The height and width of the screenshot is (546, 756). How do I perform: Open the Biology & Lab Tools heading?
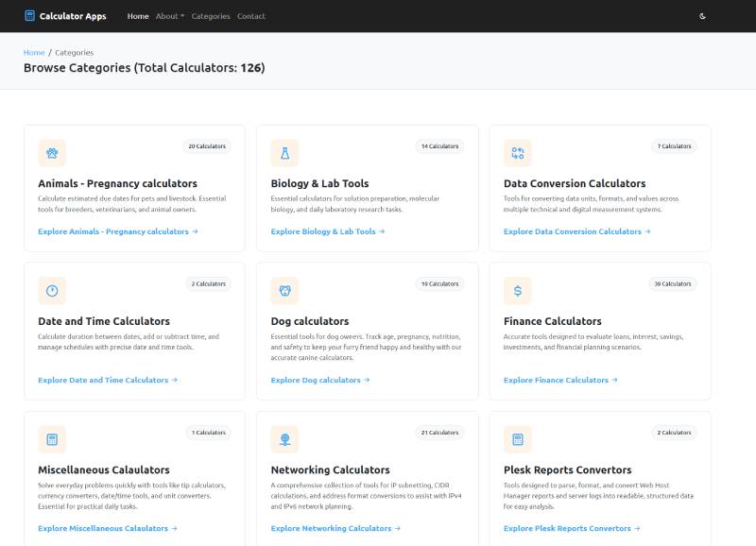(319, 183)
